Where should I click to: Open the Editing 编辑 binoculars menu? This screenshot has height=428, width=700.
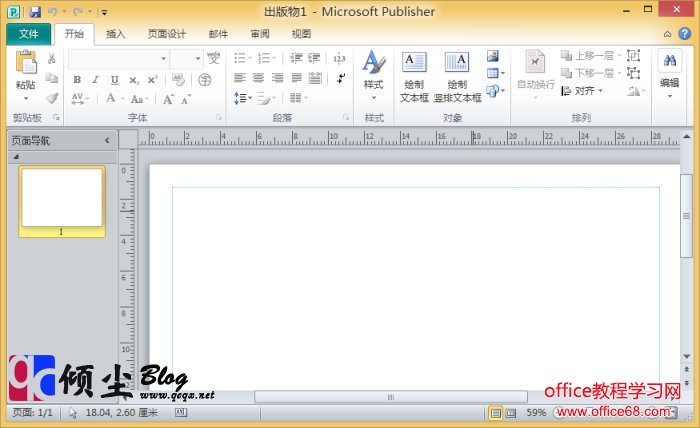click(x=669, y=75)
